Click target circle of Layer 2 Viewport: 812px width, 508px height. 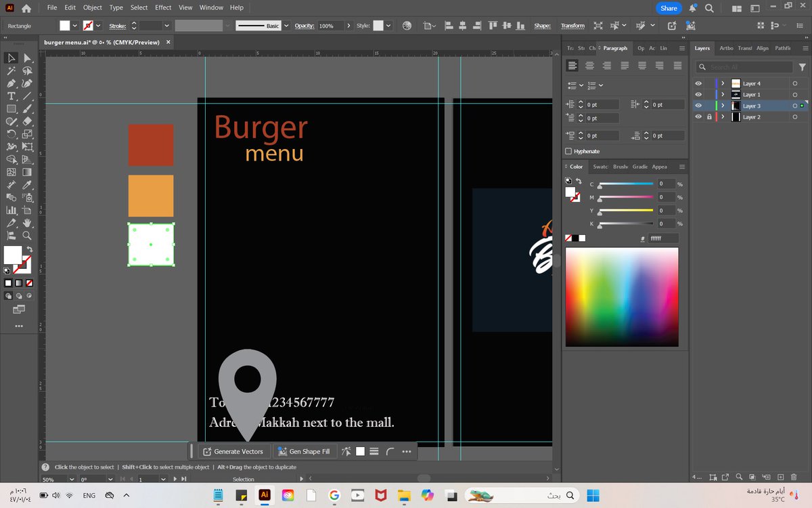[795, 117]
